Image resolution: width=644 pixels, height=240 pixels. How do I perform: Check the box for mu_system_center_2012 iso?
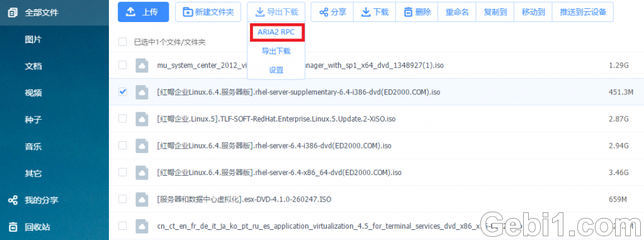pyautogui.click(x=122, y=65)
